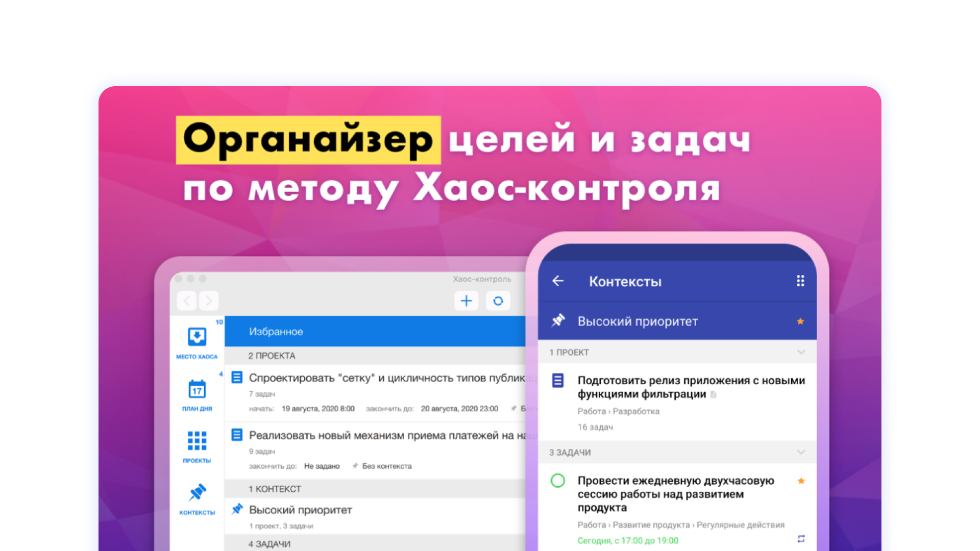Mark Провести ежедневную двухчасовую task complete

point(558,481)
